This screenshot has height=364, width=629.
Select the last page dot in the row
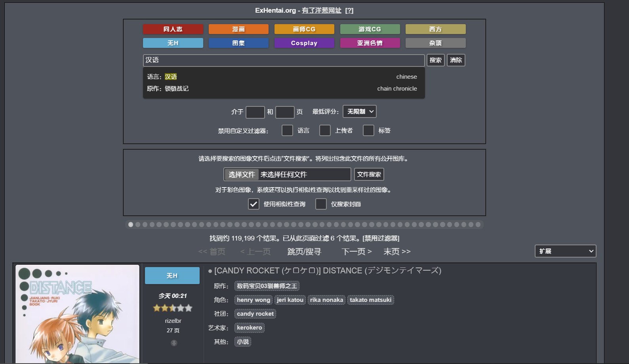click(x=478, y=225)
